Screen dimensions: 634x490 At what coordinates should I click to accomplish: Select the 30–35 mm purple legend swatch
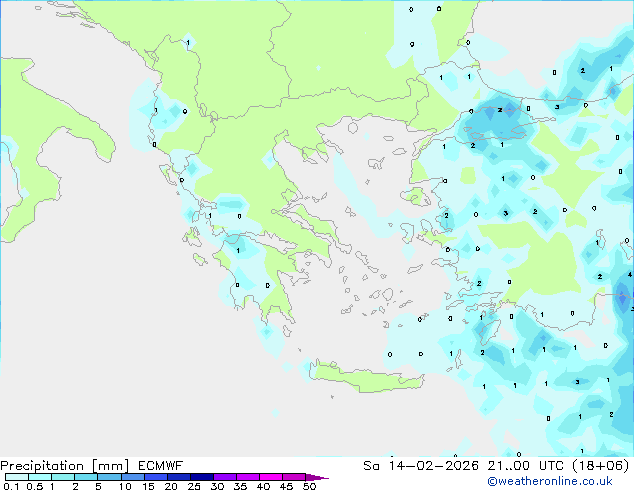point(224,477)
